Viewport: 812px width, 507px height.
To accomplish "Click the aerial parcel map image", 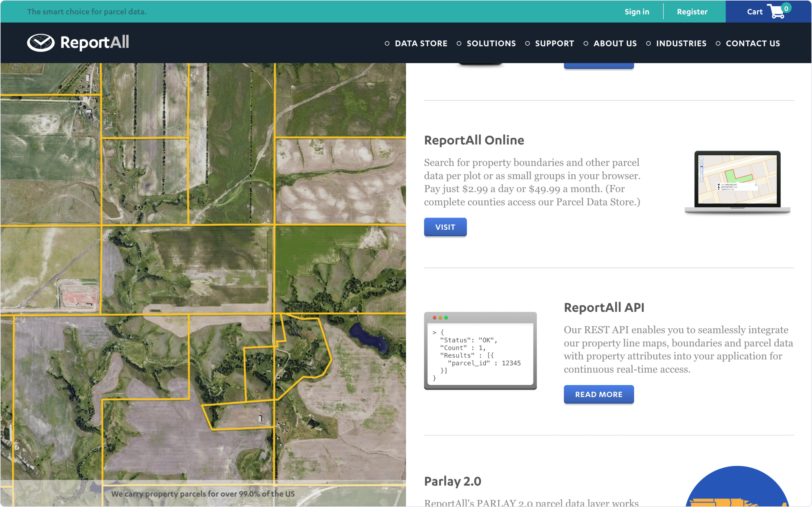I will (x=203, y=268).
